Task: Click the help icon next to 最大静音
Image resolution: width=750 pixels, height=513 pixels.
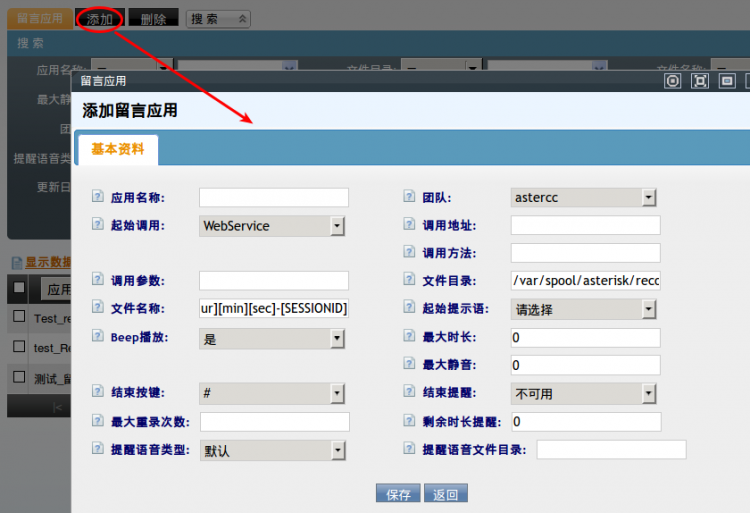Action: (409, 365)
